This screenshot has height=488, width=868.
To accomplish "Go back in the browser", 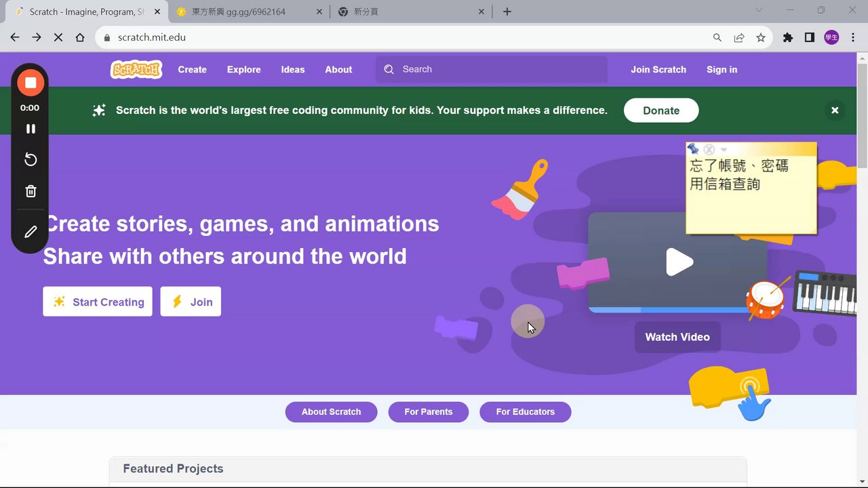I will pos(15,37).
